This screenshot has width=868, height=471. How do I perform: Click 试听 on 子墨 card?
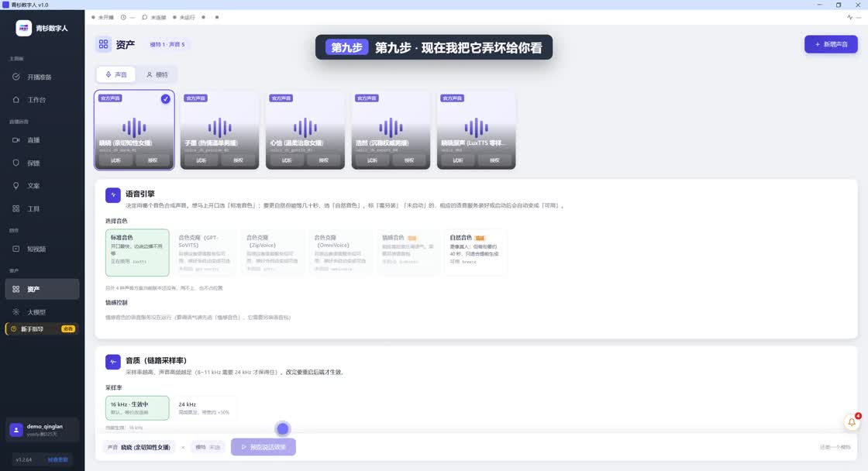[201, 160]
